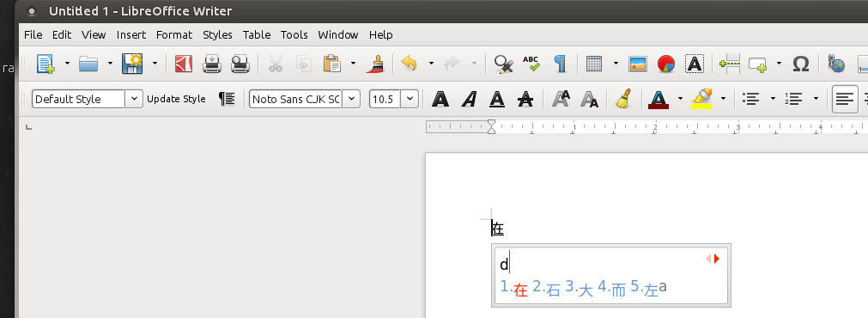Open the Format menu
868x318 pixels.
(173, 35)
